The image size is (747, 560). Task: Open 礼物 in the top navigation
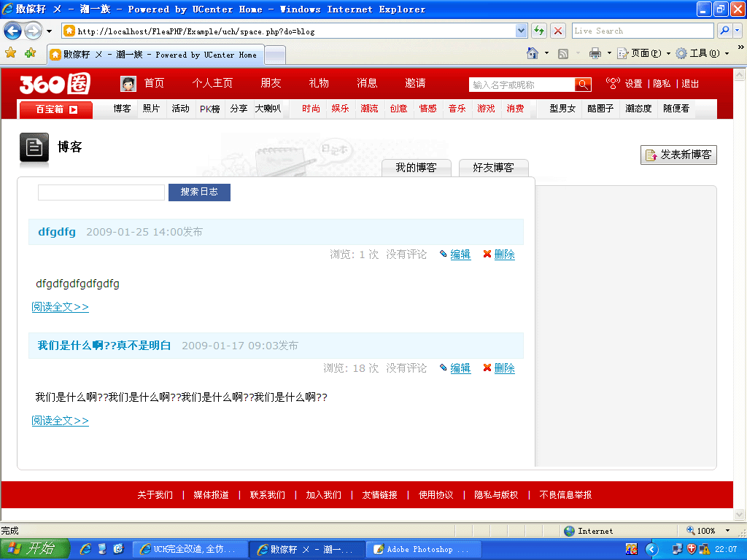319,83
